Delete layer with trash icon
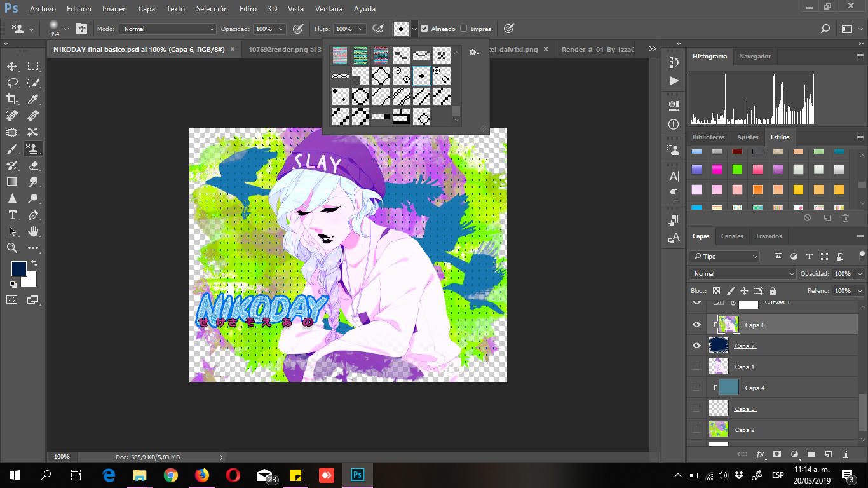This screenshot has height=488, width=868. (x=845, y=454)
